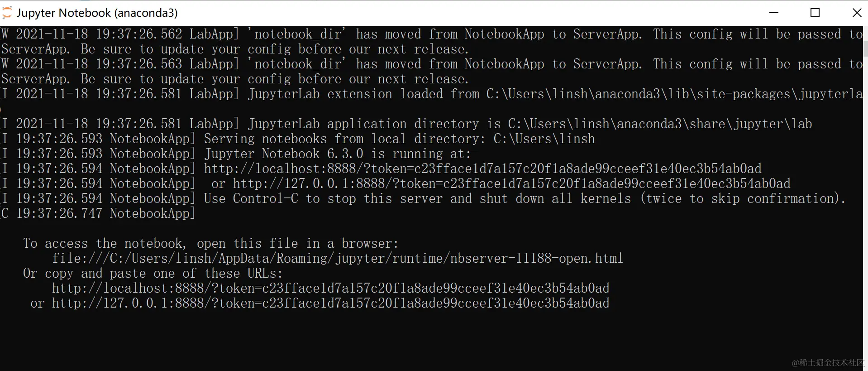Click localhost:8888 URL in the NotebookApp log line
The width and height of the screenshot is (868, 371).
[482, 169]
